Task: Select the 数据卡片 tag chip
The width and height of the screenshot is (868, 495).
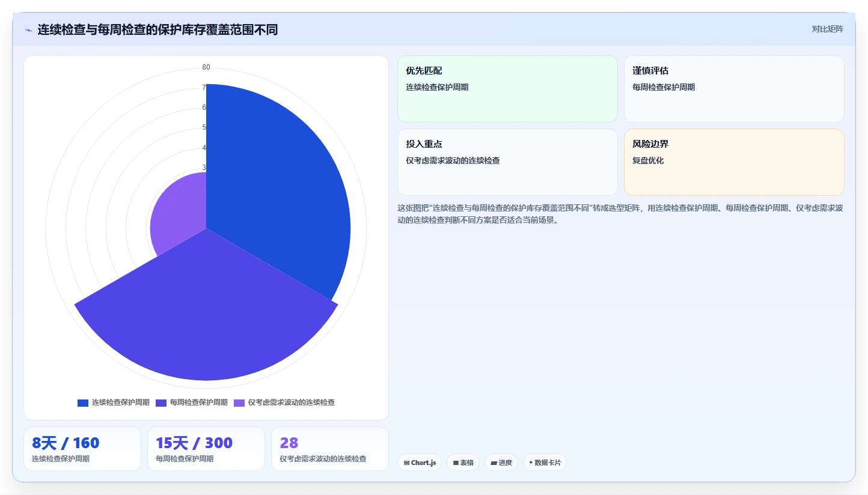Action: (x=545, y=463)
